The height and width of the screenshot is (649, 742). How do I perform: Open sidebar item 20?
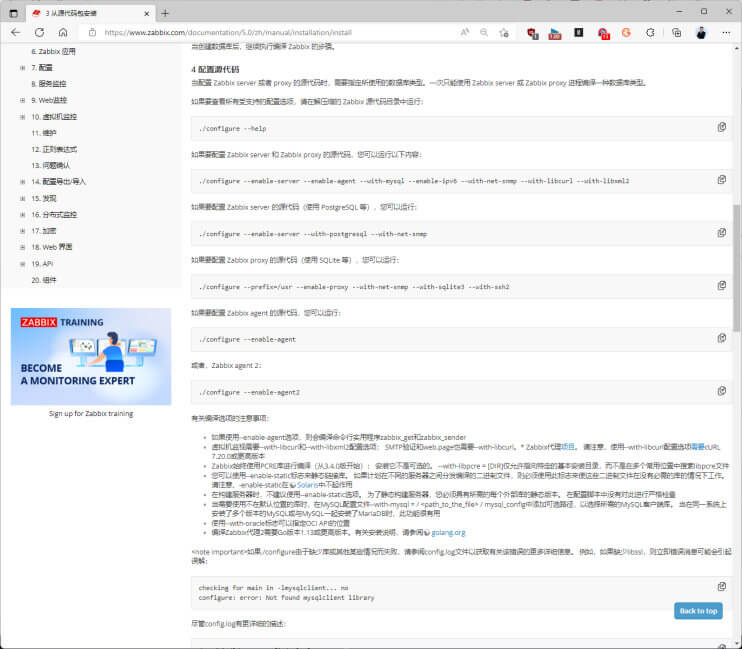coord(44,280)
